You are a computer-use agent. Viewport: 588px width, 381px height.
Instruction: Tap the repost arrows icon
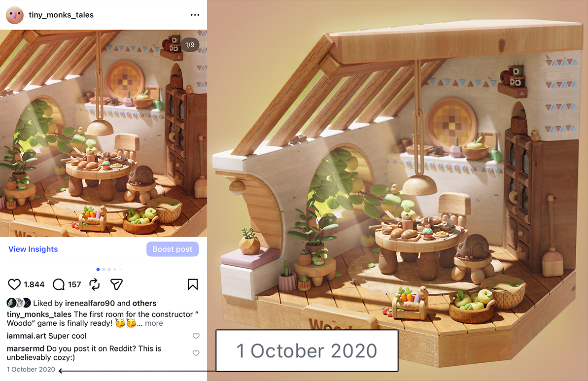95,284
